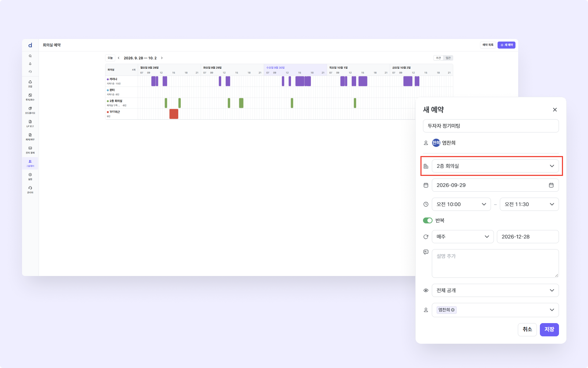The width and height of the screenshot is (588, 368).
Task: Select the 카리나 room row label
Action: [x=121, y=81]
